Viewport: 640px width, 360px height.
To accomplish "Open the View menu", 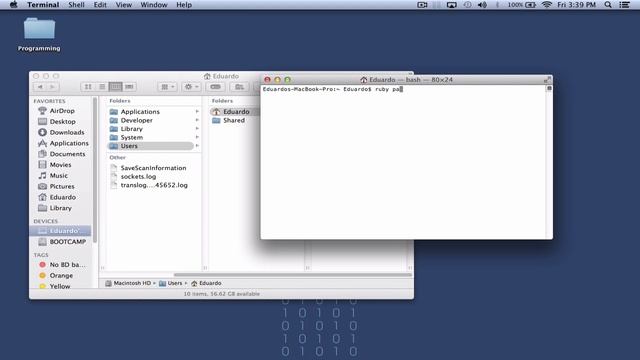I will click(124, 5).
